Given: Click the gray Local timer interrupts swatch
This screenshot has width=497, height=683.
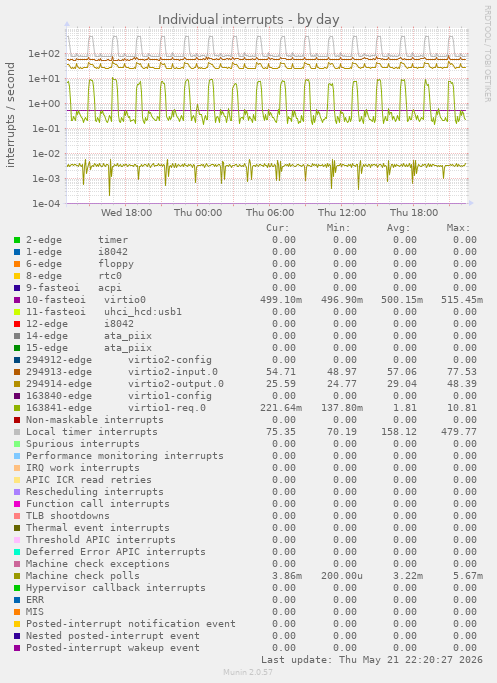Looking at the screenshot, I should 17,432.
